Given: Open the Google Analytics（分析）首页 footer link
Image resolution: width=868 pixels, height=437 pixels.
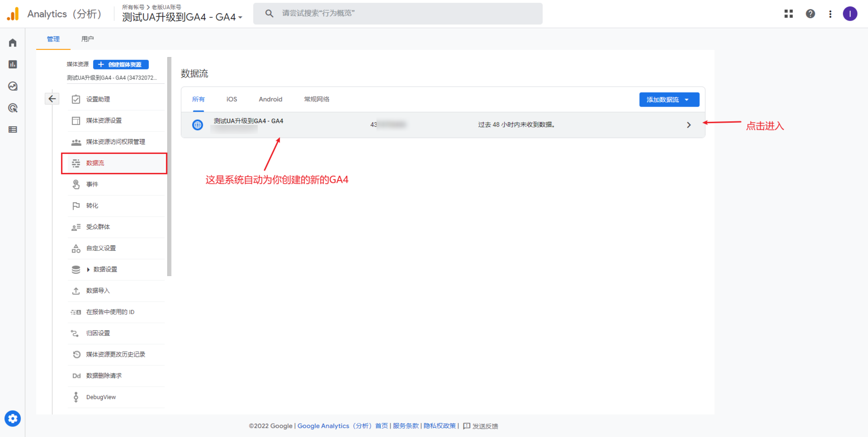Looking at the screenshot, I should 343,426.
